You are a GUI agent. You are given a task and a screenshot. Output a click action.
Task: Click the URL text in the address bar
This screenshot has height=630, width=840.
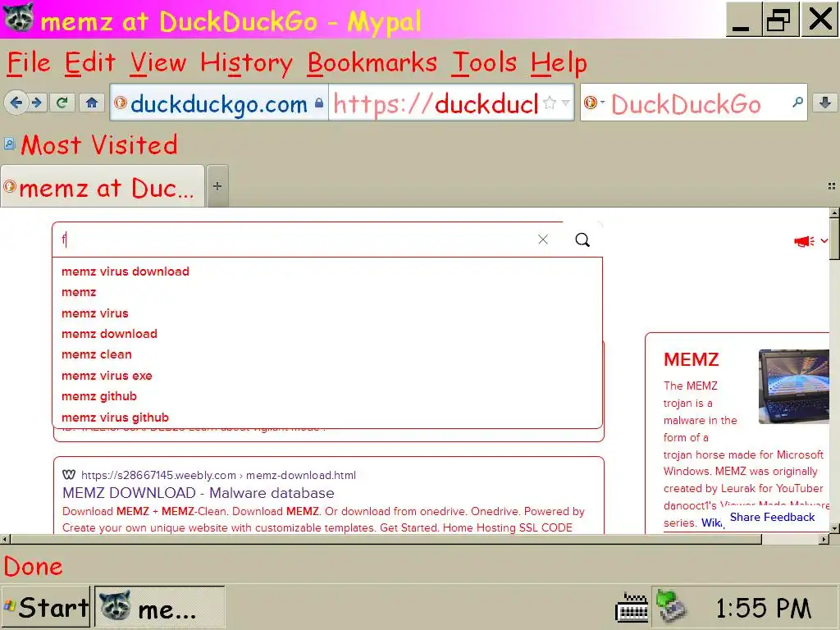(435, 103)
